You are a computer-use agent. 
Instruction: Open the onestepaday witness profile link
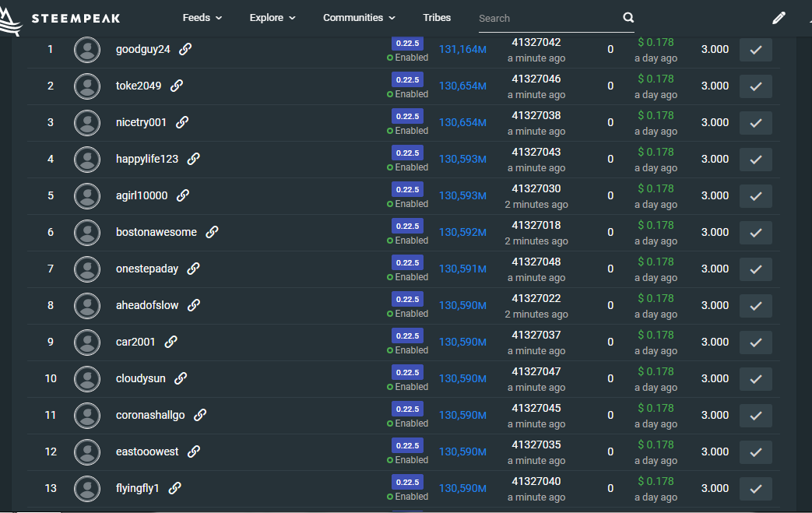click(x=147, y=269)
